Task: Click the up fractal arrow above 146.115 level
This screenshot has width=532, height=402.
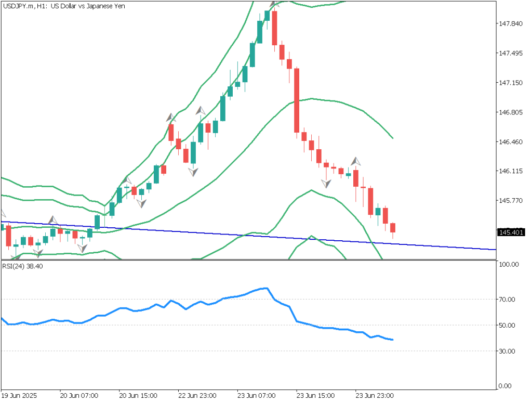Action: point(356,161)
